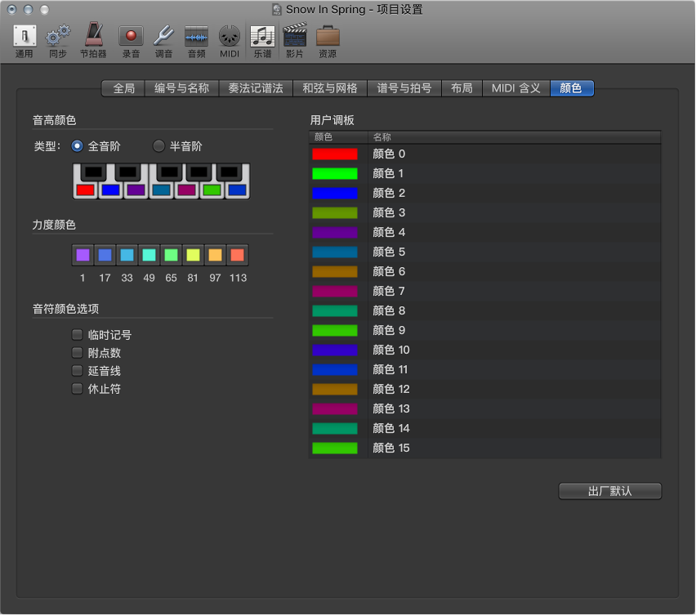Open the 影片 movie clapperboard icon
The height and width of the screenshot is (616, 696).
[x=294, y=37]
